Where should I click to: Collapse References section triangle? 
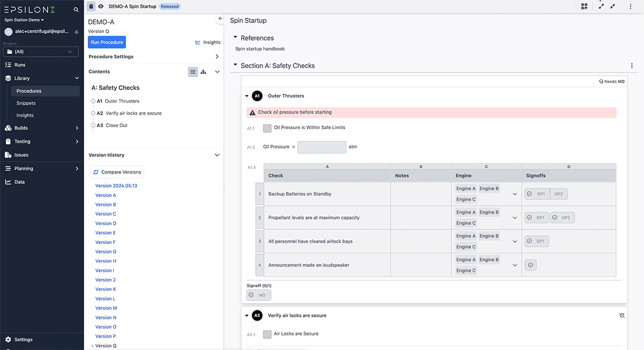[x=235, y=38]
